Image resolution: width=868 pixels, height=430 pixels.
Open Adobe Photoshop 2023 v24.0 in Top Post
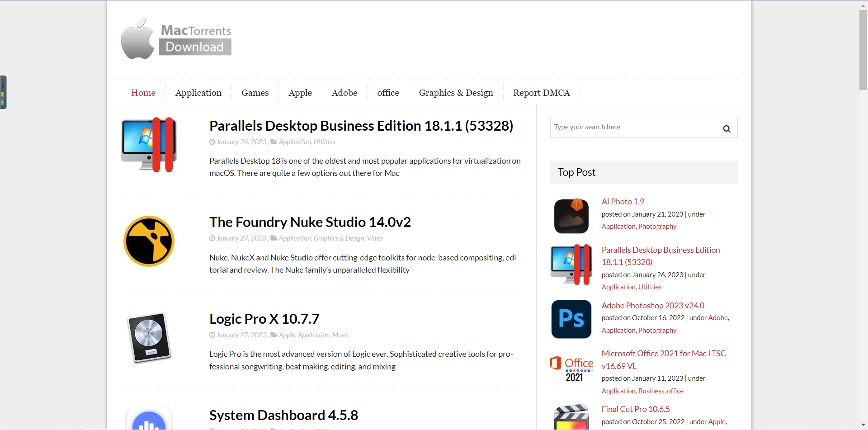(x=653, y=306)
